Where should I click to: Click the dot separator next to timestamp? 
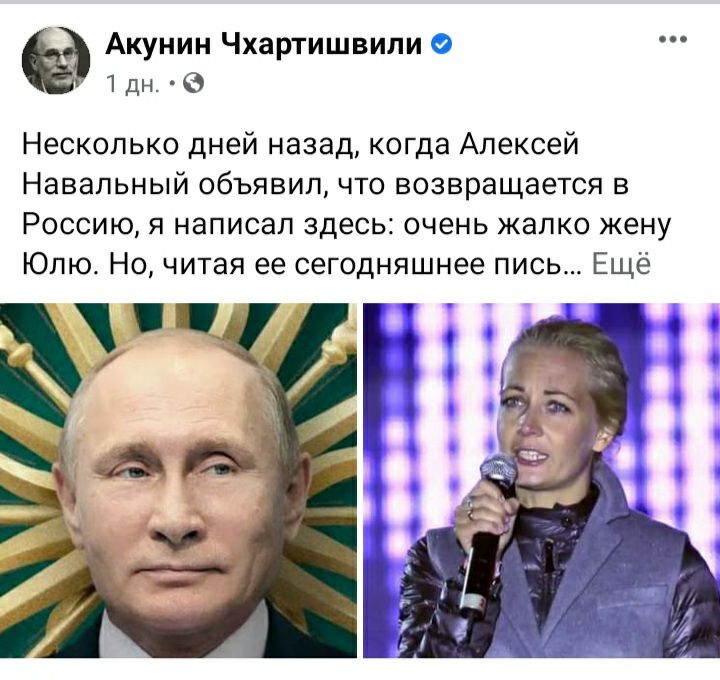pyautogui.click(x=172, y=84)
